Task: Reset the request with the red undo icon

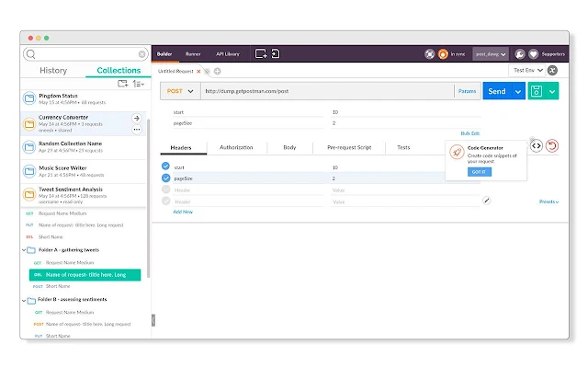Action: point(552,145)
